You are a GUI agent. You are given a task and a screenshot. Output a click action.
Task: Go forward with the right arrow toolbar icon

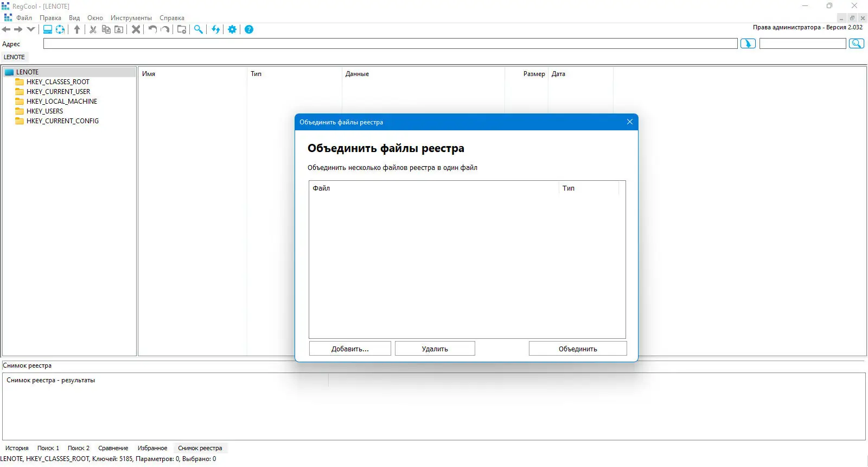(18, 29)
